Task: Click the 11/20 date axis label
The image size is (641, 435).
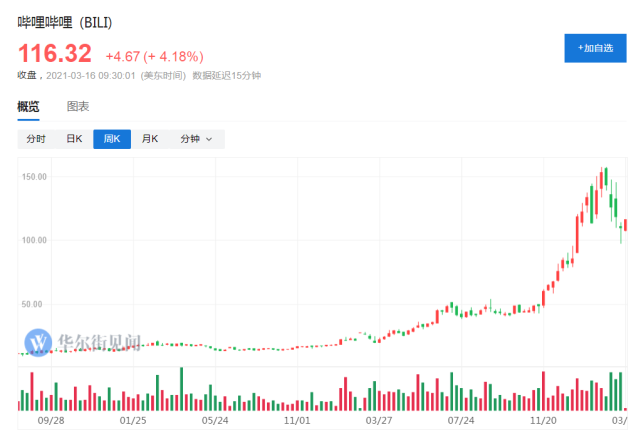Action: (543, 421)
